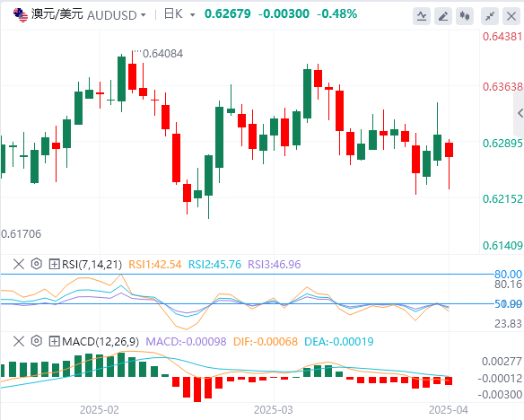This screenshot has height=420, width=524.
Task: Click the 0.63638 price axis label
Action: click(x=502, y=87)
